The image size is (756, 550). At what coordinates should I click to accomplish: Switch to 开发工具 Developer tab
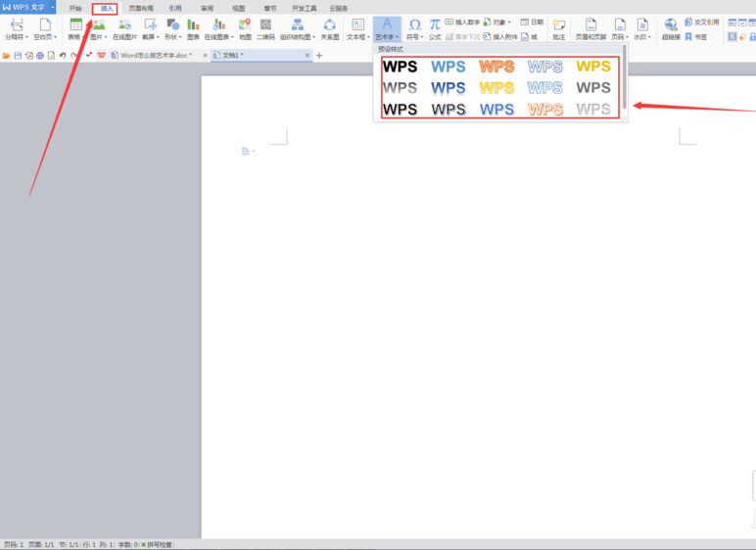tap(305, 8)
